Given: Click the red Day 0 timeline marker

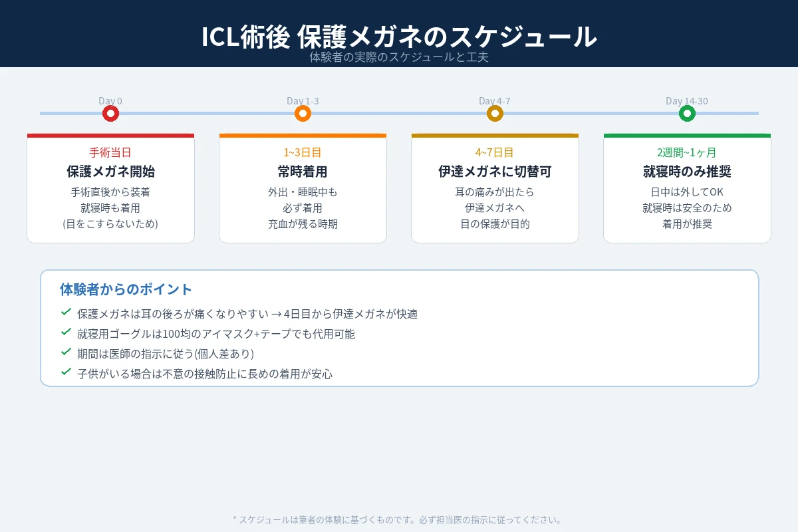Looking at the screenshot, I should [x=110, y=114].
